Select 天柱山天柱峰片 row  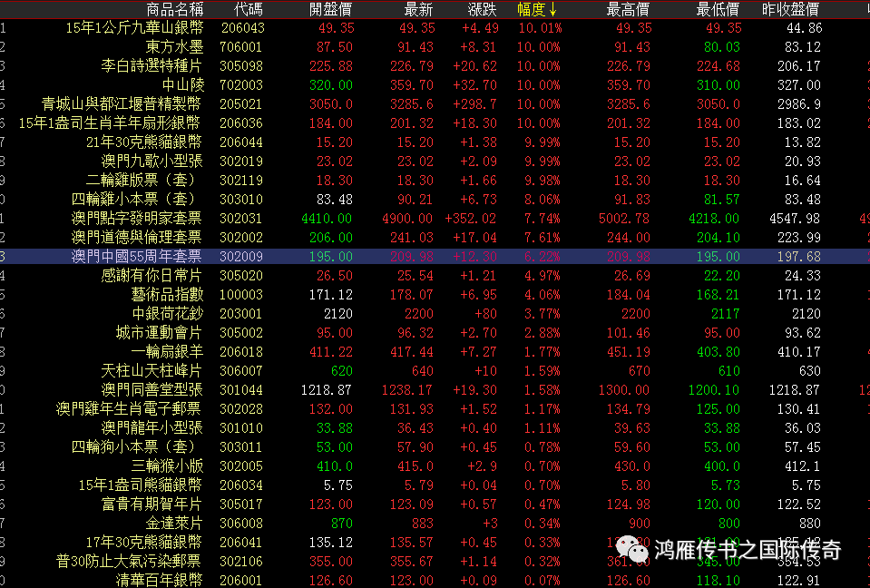435,371
